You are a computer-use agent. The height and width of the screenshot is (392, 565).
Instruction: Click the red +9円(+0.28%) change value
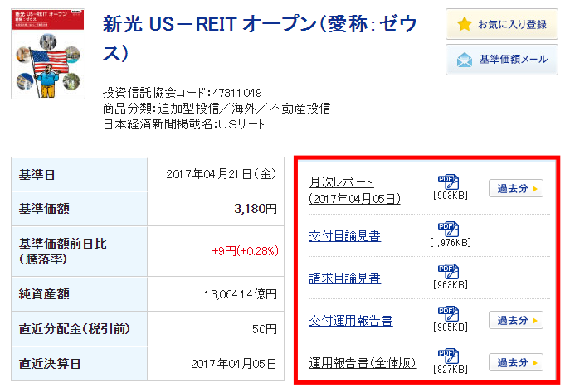(x=245, y=251)
